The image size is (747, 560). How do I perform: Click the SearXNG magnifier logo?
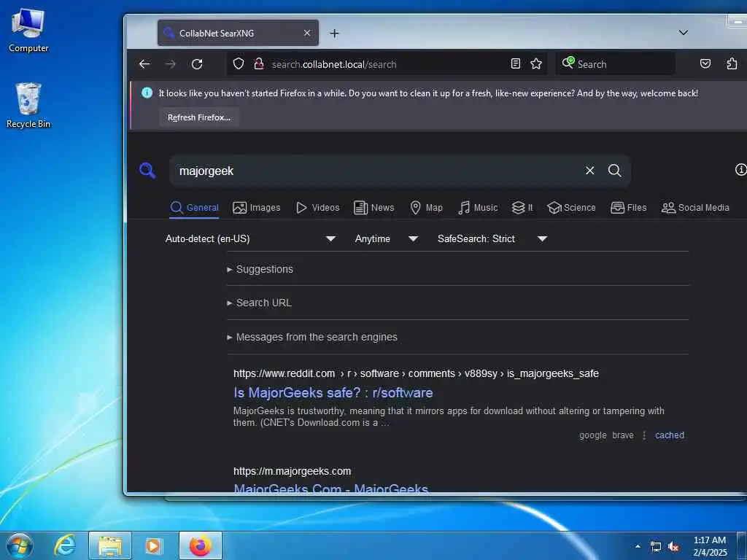tap(147, 171)
